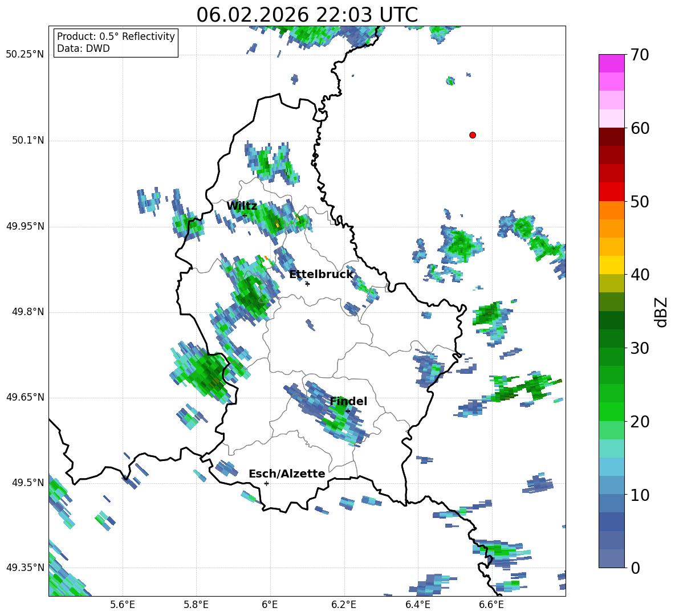Click the 40 colorbar tick label

640,275
